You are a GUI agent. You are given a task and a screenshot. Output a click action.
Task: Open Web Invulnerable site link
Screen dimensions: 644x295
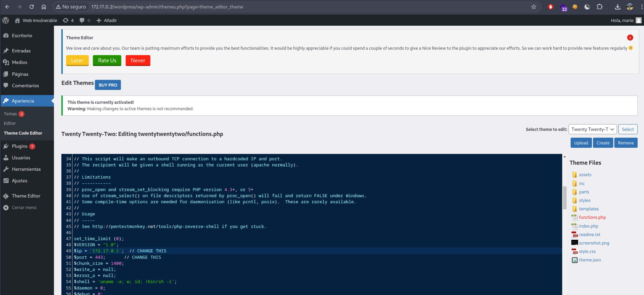tap(36, 20)
